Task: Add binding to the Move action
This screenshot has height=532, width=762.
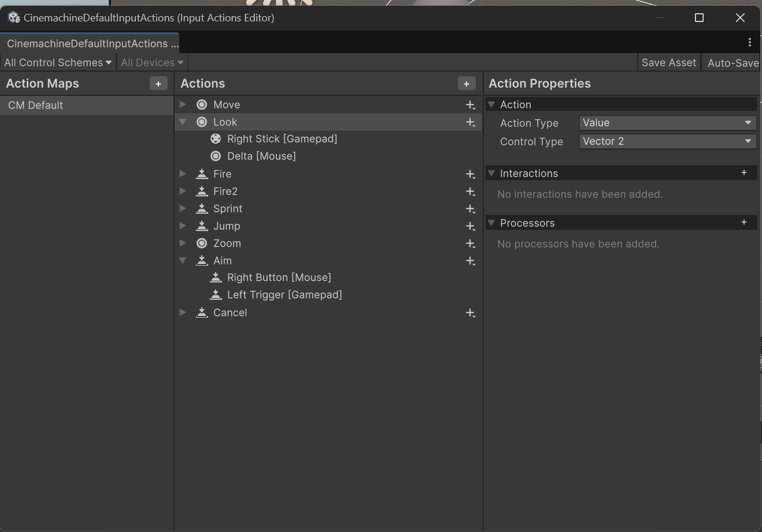Action: (x=470, y=105)
